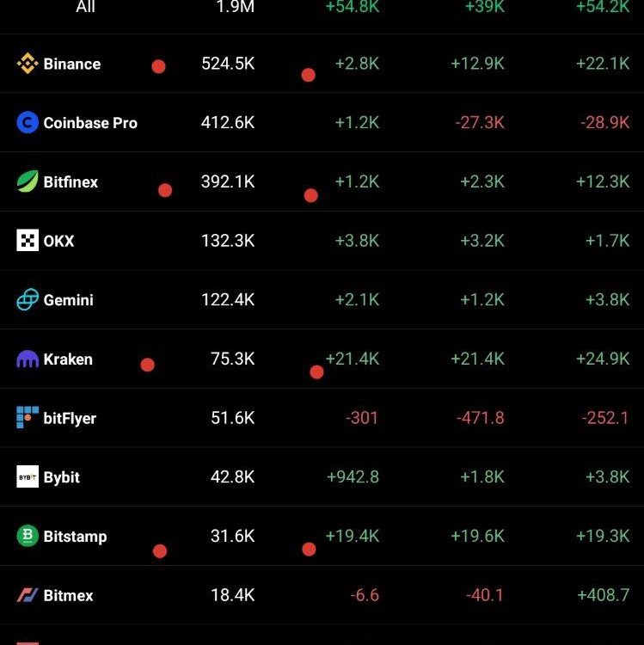Open the Binance exchange row name
Screen dimensions: 644x645
pos(72,64)
